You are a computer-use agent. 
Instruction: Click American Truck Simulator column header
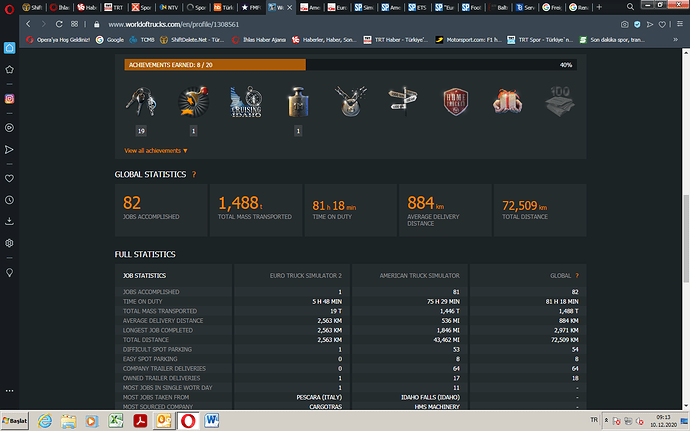(419, 276)
